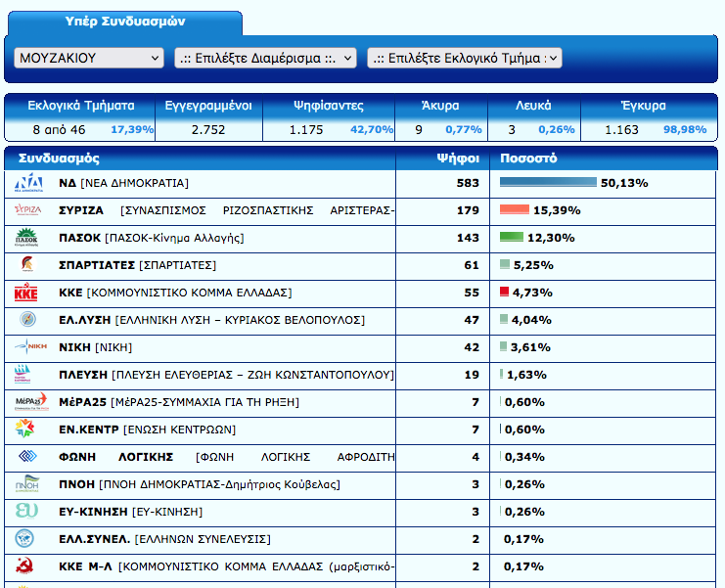Click the green ΠΑΣΟΚ sun logo

coord(26,238)
